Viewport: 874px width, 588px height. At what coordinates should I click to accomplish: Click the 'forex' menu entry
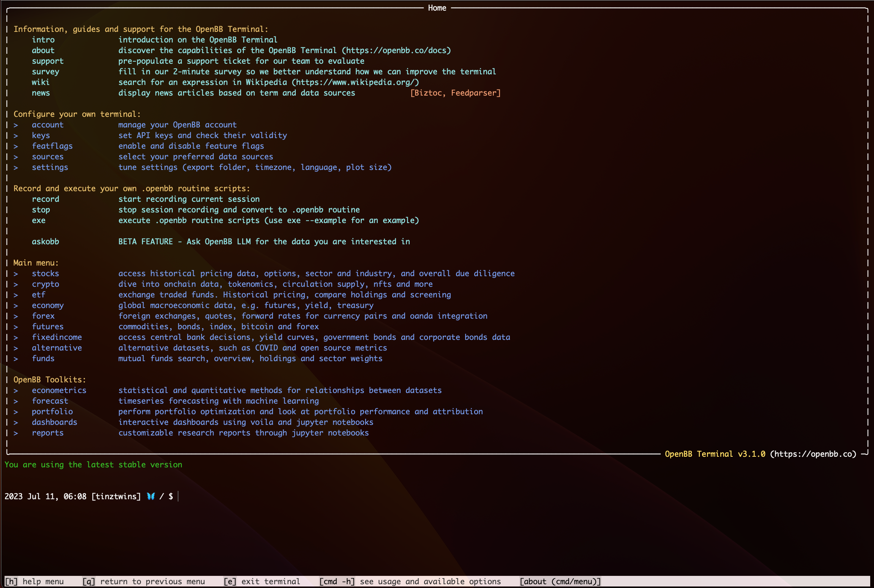coord(43,316)
